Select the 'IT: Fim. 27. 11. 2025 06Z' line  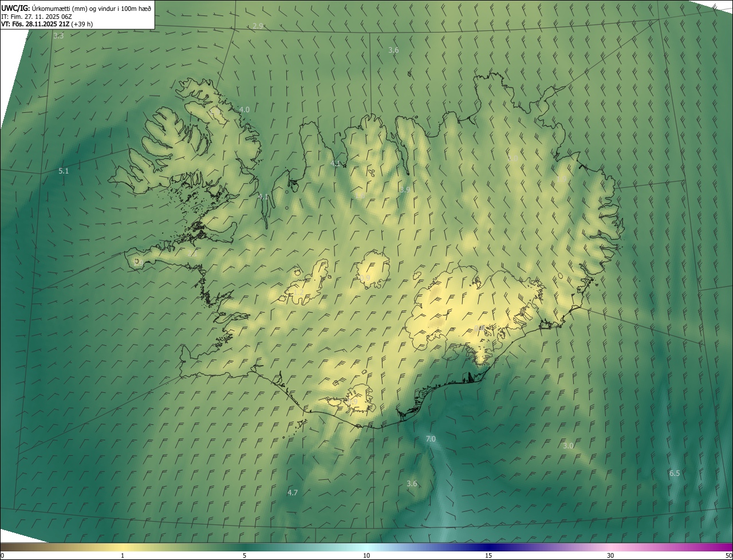37,16
